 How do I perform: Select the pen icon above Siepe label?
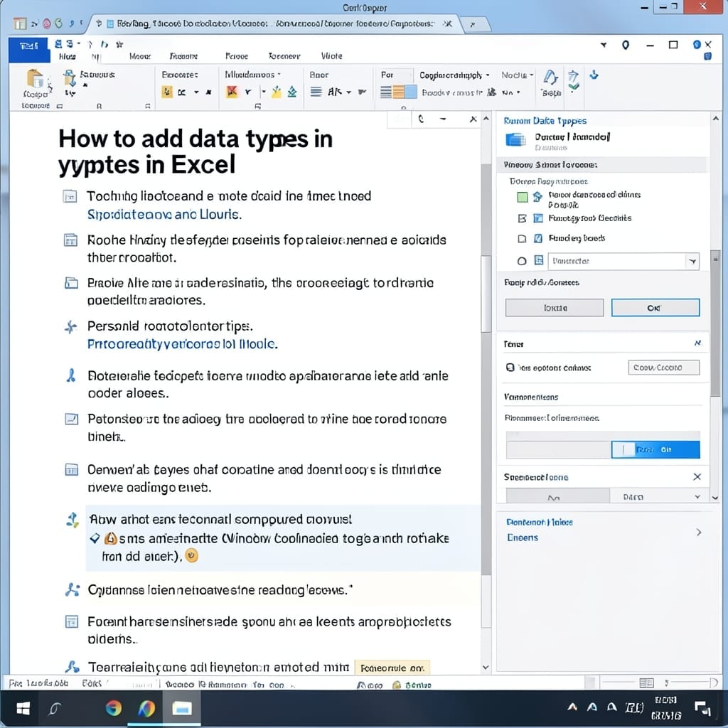[x=551, y=77]
